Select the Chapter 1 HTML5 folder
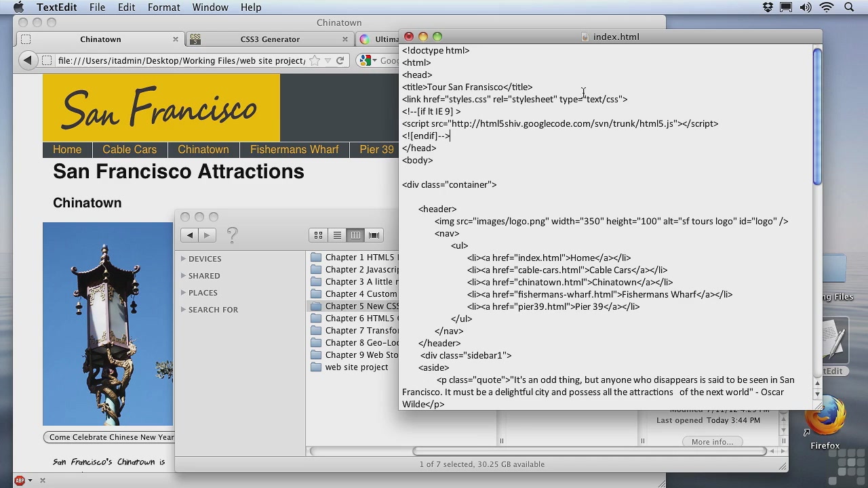This screenshot has width=868, height=488. coord(354,258)
